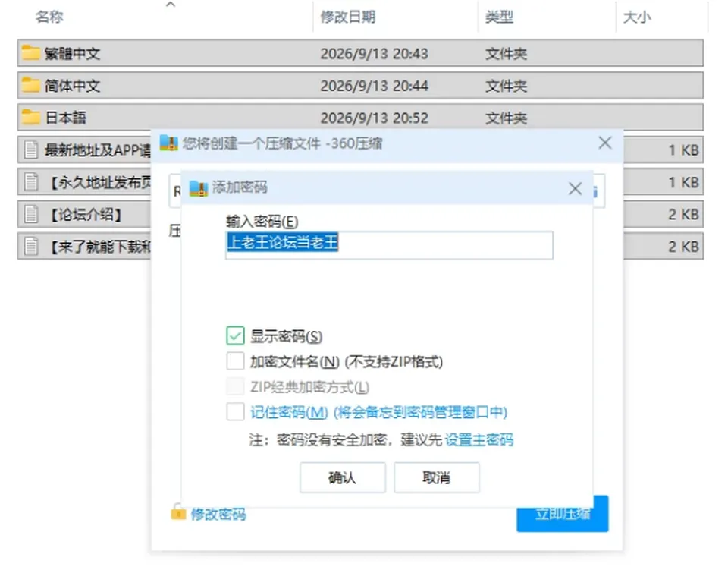Click the 360压缩 icon in the outer dialog title
This screenshot has width=728, height=570.
(x=168, y=143)
